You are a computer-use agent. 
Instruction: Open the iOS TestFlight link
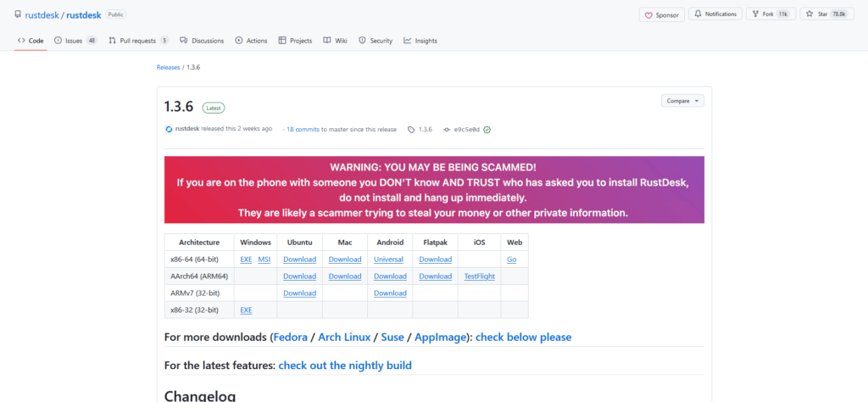[x=480, y=276]
